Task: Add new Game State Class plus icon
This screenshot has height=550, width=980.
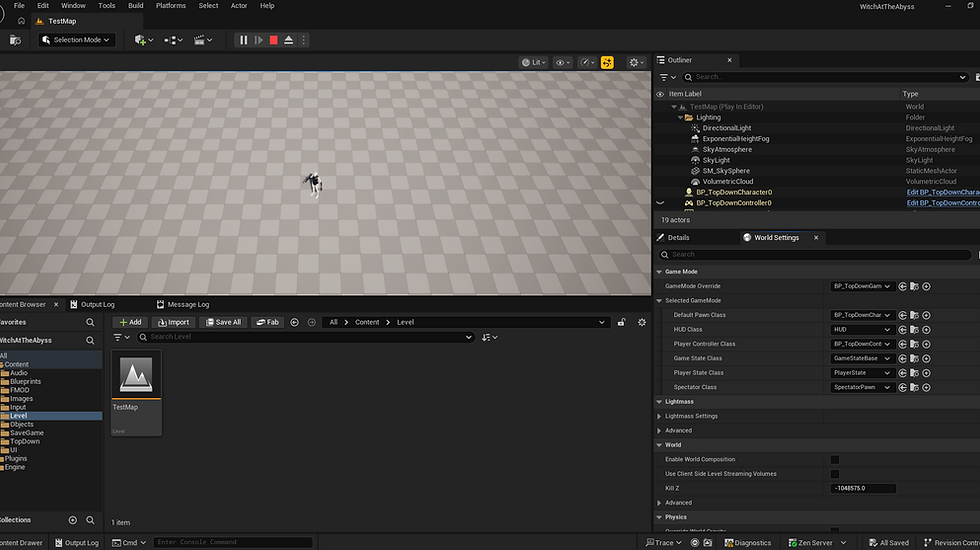Action: (x=926, y=358)
